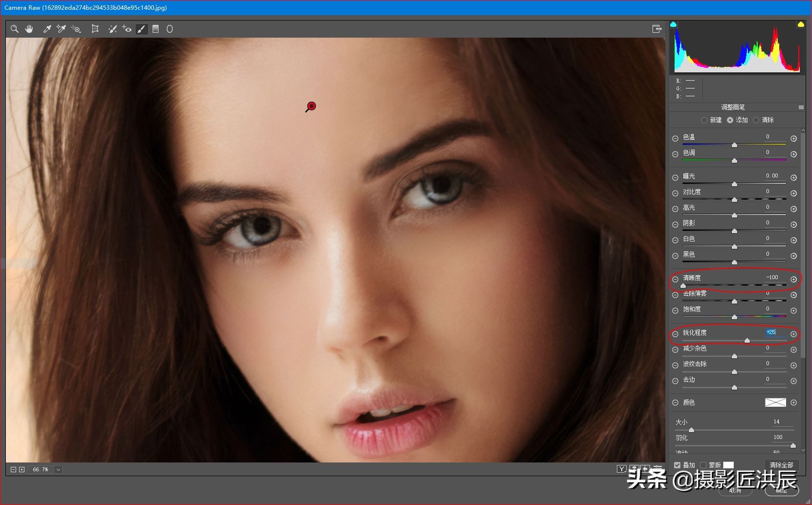Decrease 锐化程度 with its minus button
The height and width of the screenshot is (505, 812).
click(x=675, y=334)
